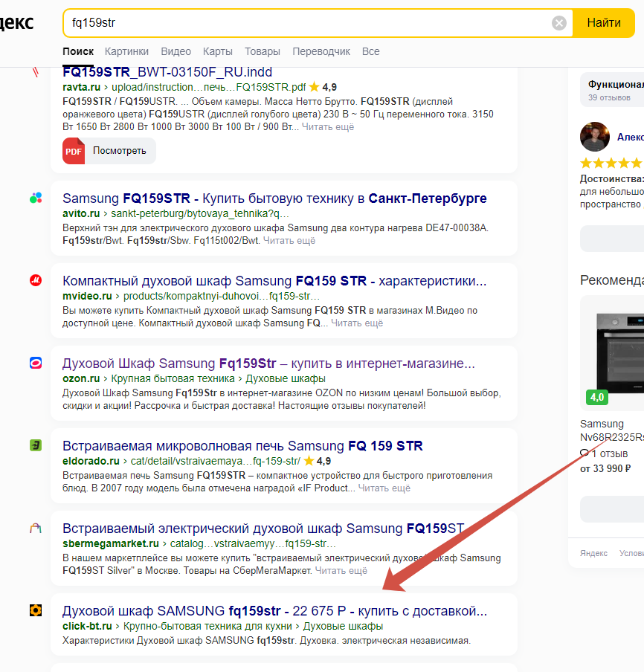Select the Функционал 39 отзывов chip
644x672 pixels.
pyautogui.click(x=612, y=90)
